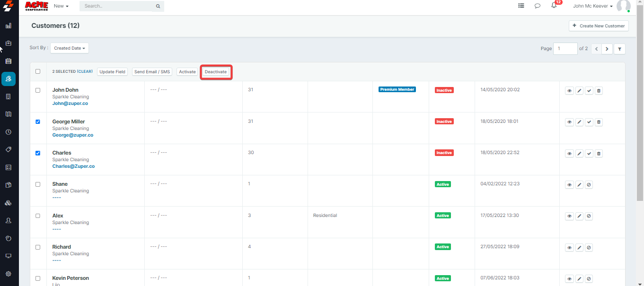Open the briefcase jobs sidebar icon
Screen dimensions: 644x286
tap(9, 43)
